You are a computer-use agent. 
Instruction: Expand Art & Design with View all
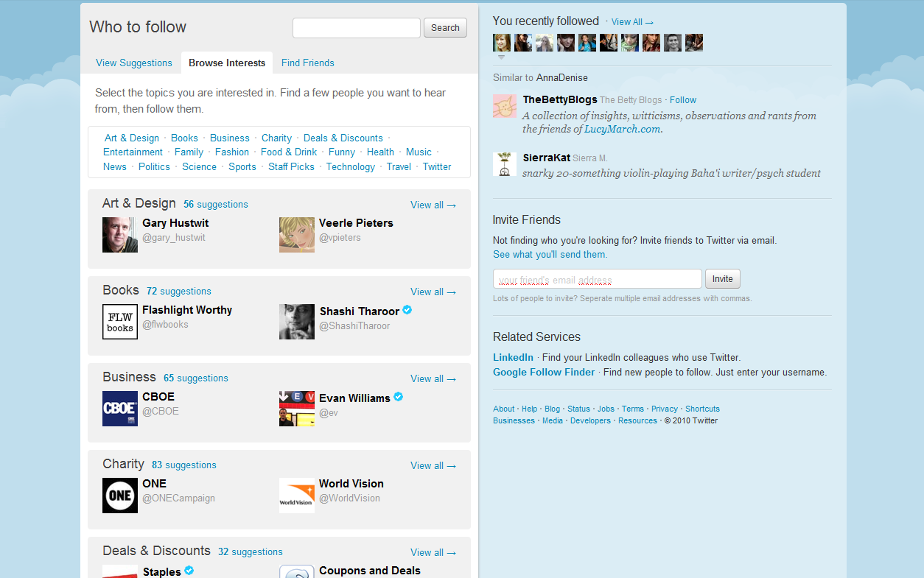(433, 205)
